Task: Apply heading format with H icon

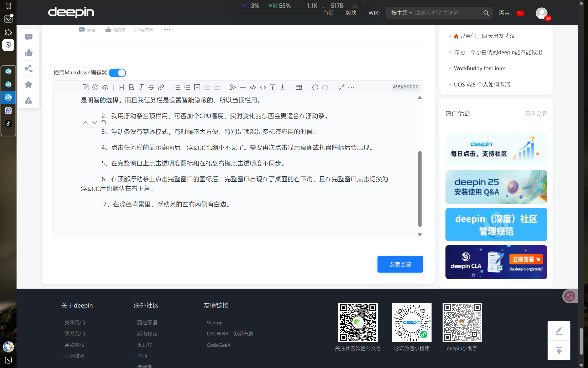Action: (121, 87)
